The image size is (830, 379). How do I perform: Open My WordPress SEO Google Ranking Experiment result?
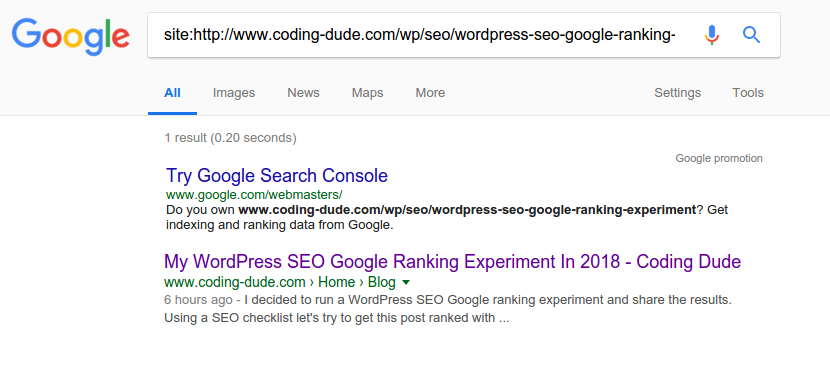(x=453, y=261)
